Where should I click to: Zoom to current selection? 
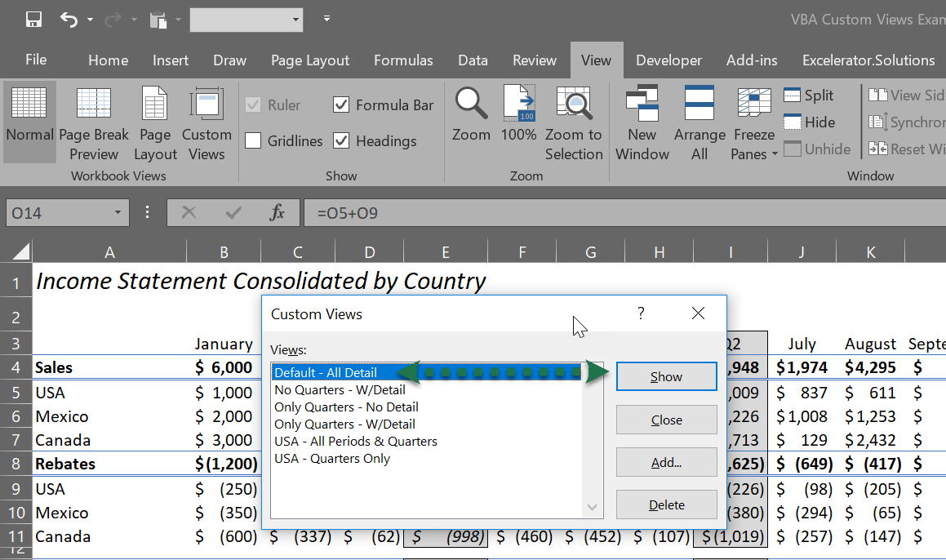(x=574, y=122)
